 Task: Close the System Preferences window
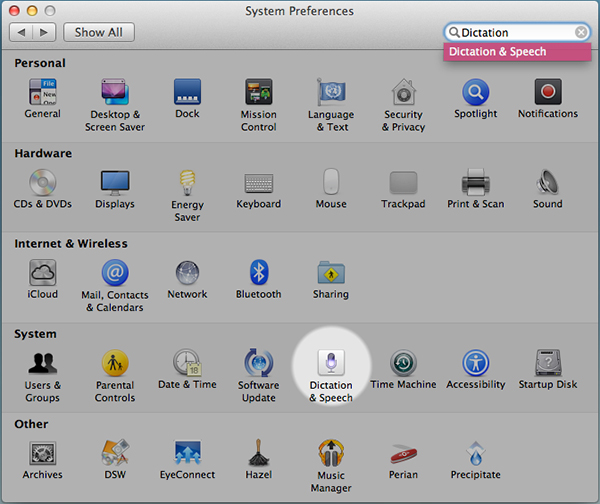(x=15, y=11)
